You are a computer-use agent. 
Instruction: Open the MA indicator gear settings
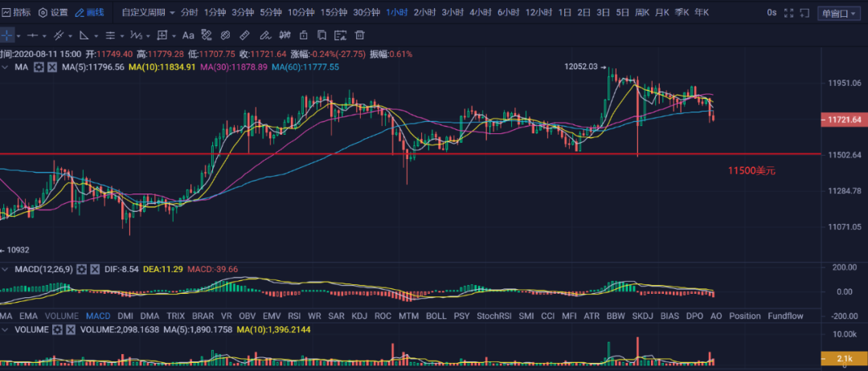tap(39, 67)
